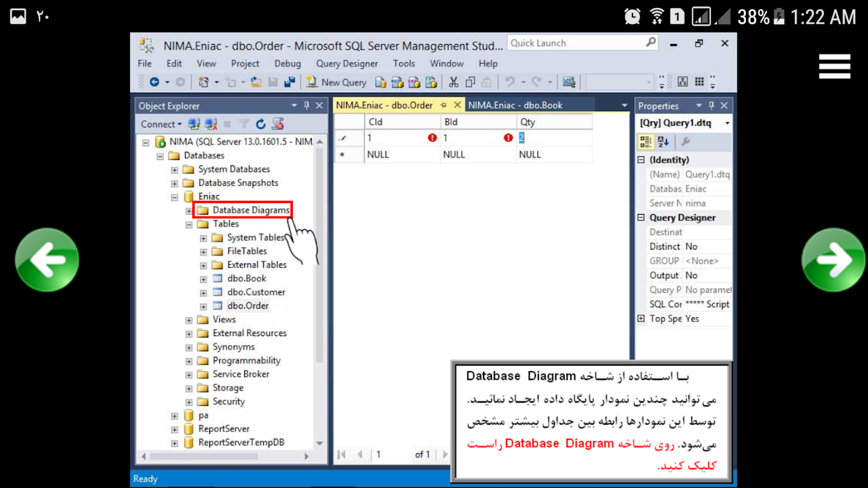
Task: Click the Navigate Backward toolbar icon
Action: [154, 82]
